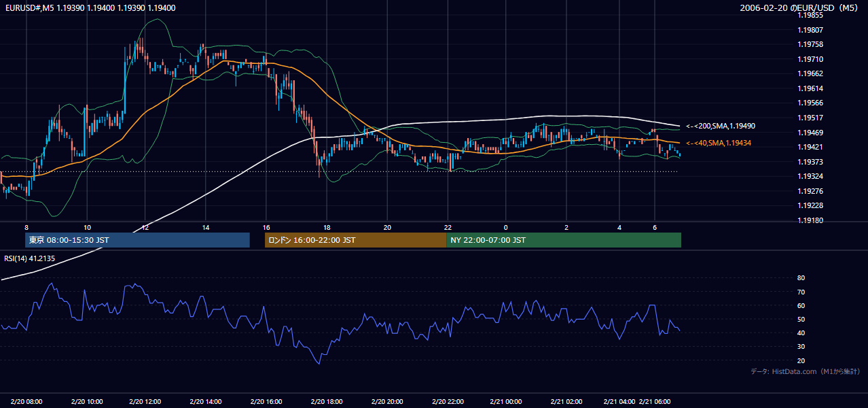The image size is (868, 408).
Task: Click the bottom date label 2/20 08:00
Action: point(27,402)
